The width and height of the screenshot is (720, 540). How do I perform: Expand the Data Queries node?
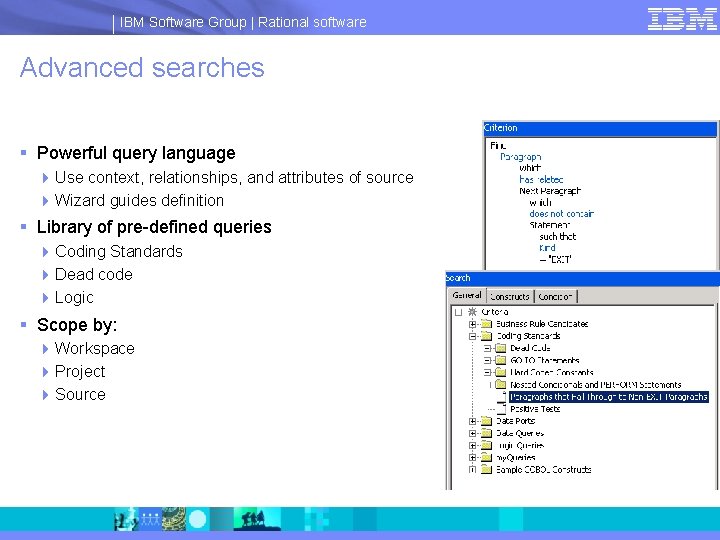coord(472,433)
